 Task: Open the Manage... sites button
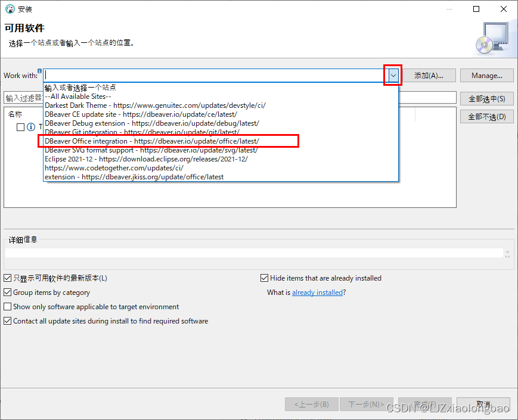click(486, 76)
